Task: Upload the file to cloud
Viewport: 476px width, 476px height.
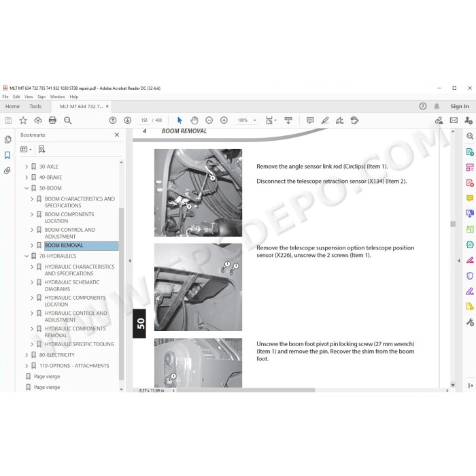Action: (x=38, y=120)
